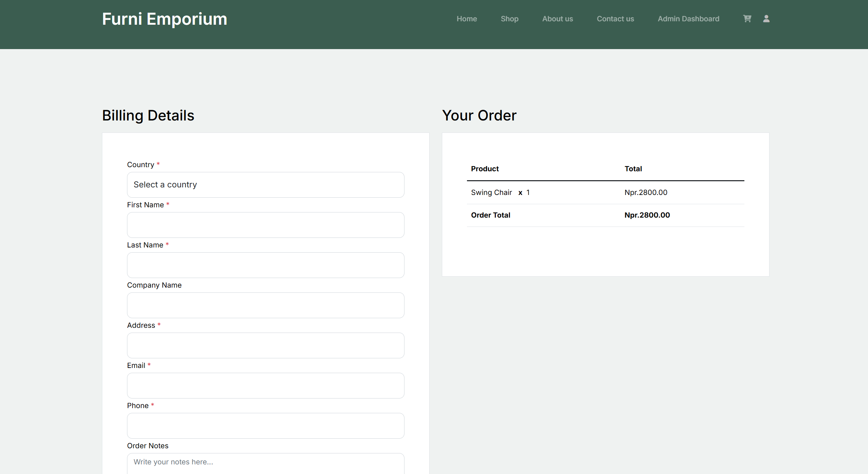The height and width of the screenshot is (474, 868).
Task: Open the Shop page
Action: (x=509, y=19)
